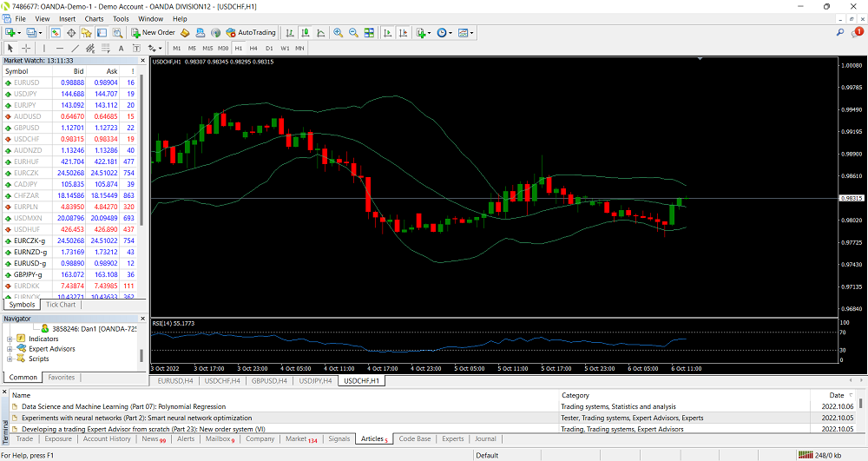The image size is (868, 461).
Task: Select the Trendline tool
Action: (x=76, y=48)
